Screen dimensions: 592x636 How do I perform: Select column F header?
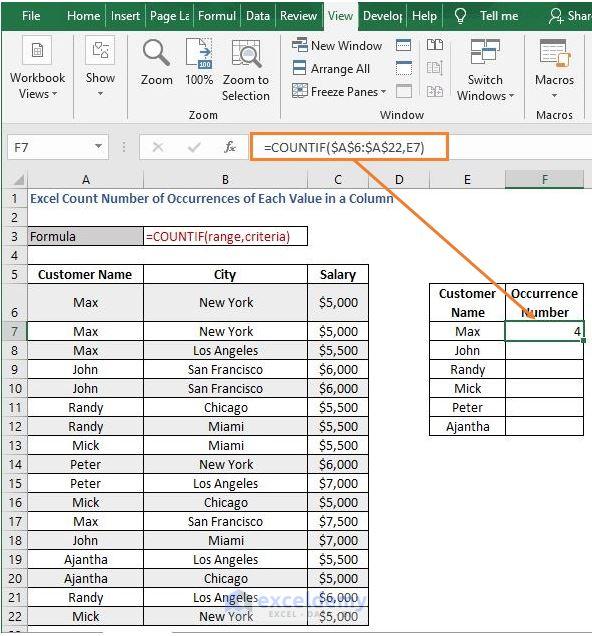pos(545,180)
